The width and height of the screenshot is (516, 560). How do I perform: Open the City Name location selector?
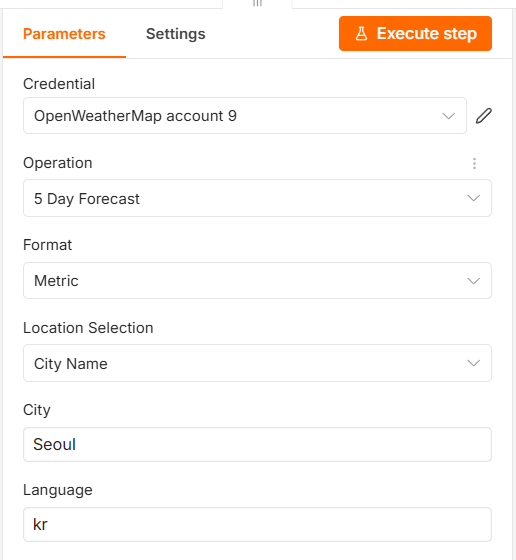[x=257, y=363]
